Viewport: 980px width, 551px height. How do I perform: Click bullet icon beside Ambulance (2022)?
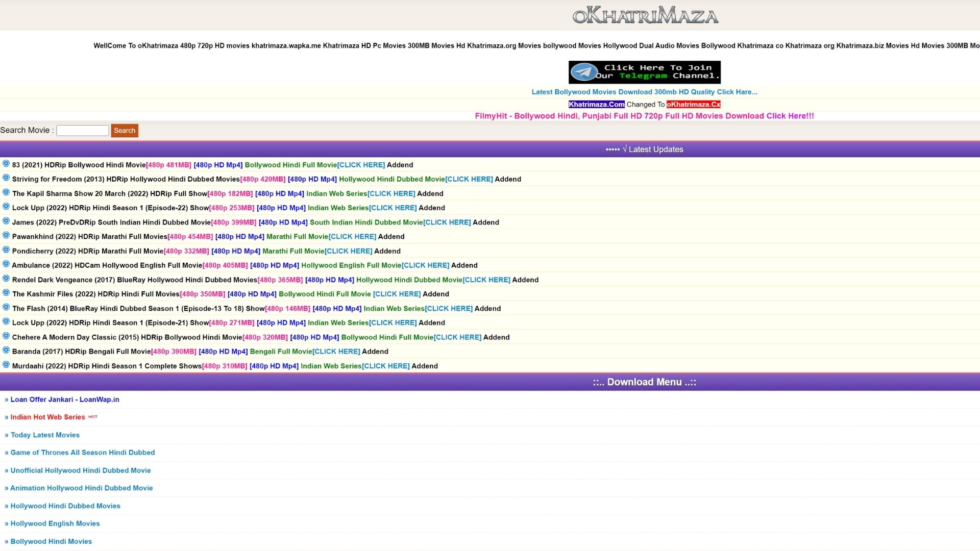point(6,264)
